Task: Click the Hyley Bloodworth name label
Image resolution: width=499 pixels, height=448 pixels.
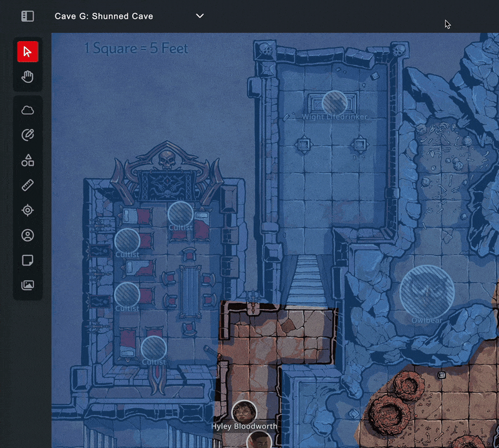Action: click(x=245, y=426)
